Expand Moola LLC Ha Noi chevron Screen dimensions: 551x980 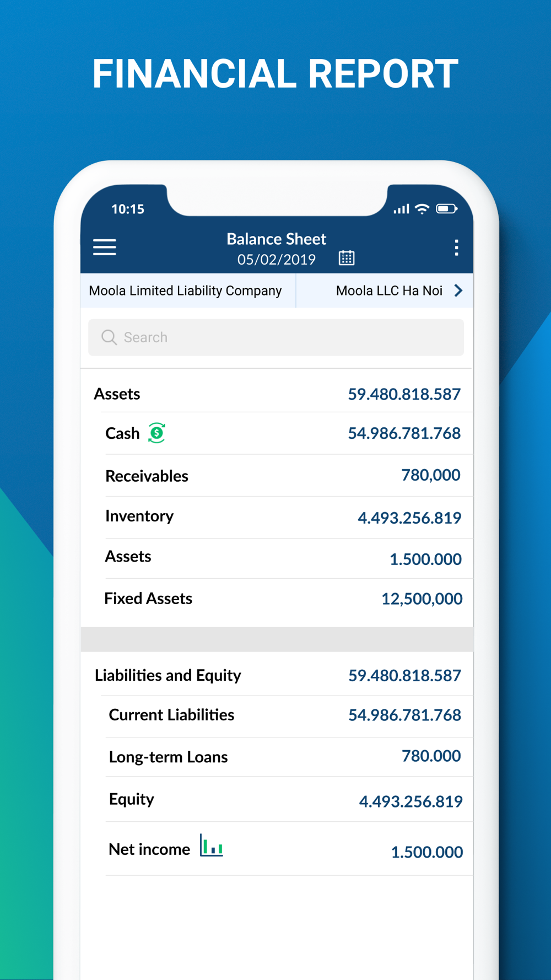coord(458,290)
